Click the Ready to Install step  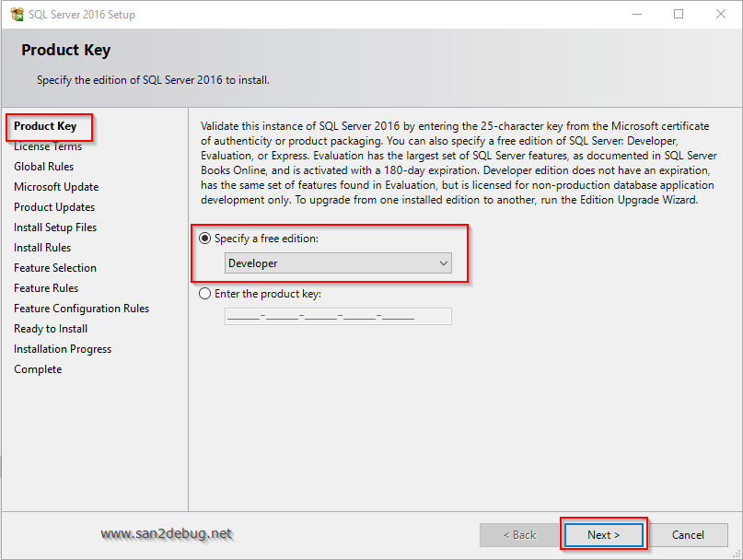coord(51,329)
